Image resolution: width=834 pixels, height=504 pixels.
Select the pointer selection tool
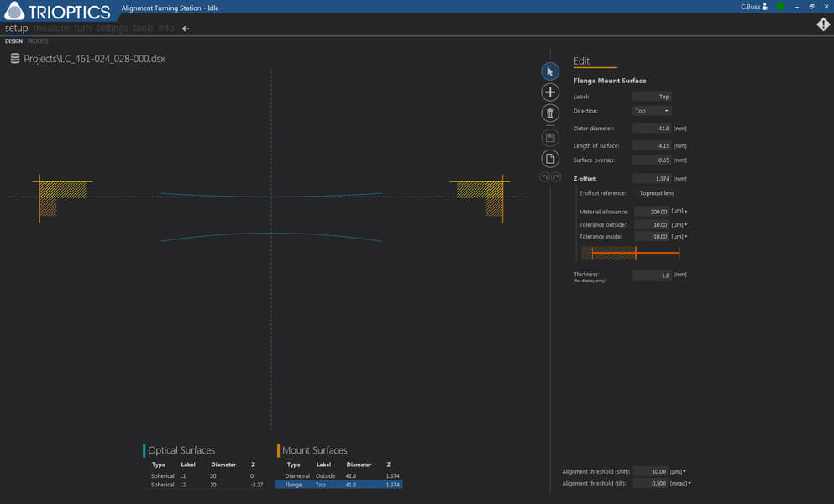[550, 71]
